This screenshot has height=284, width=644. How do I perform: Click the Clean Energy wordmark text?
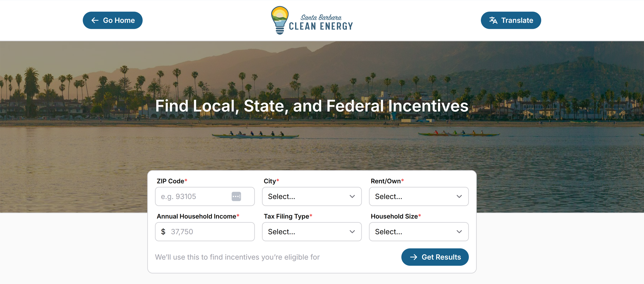coord(321,26)
